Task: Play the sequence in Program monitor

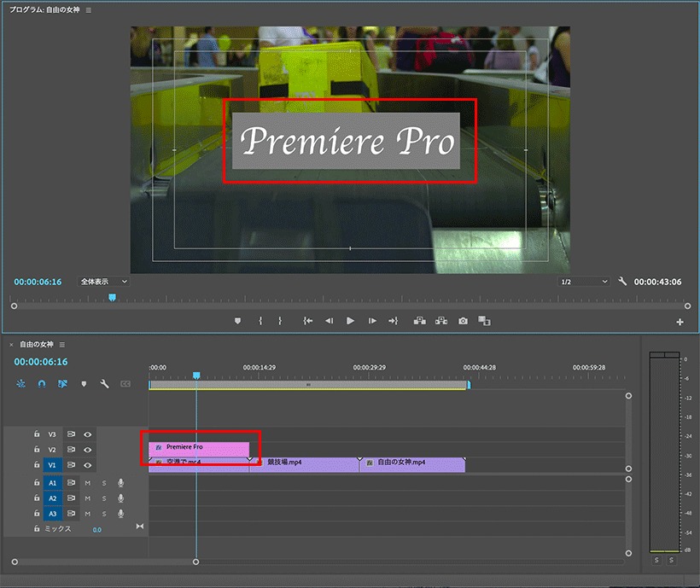Action: pos(351,321)
